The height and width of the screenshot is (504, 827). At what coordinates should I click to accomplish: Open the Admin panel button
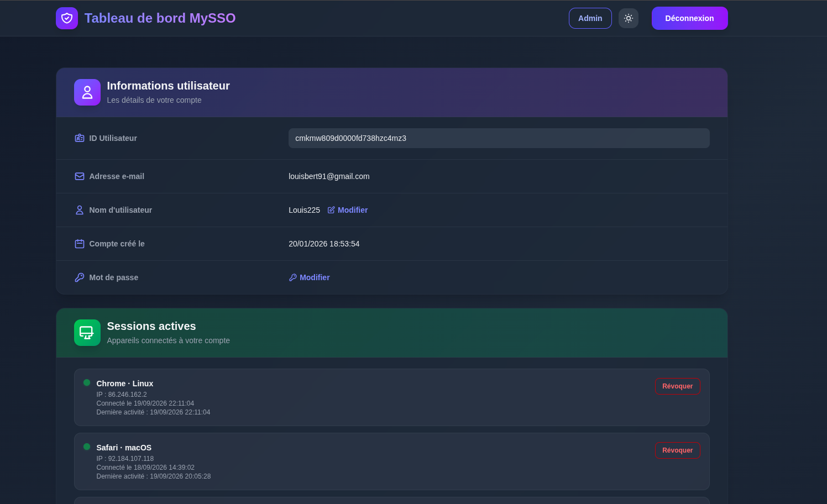click(590, 18)
